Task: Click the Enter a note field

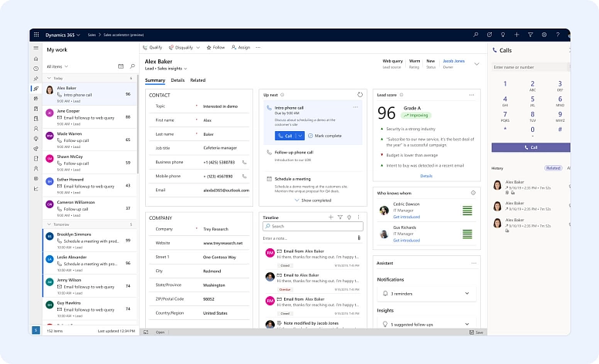Action: click(309, 238)
